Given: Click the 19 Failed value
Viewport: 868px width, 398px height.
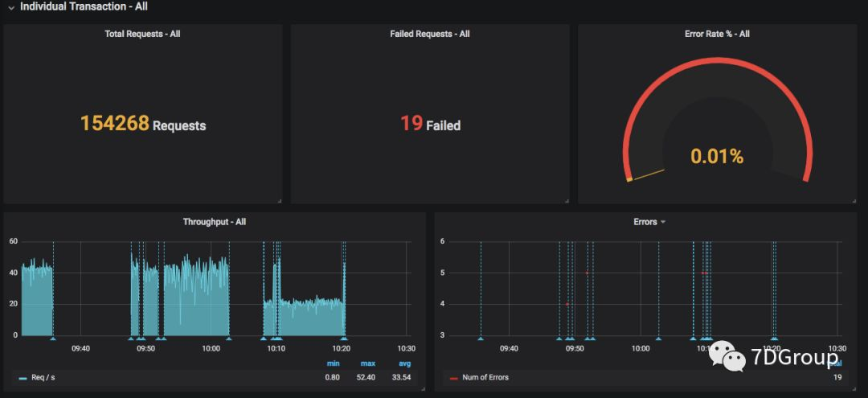Looking at the screenshot, I should coord(430,124).
